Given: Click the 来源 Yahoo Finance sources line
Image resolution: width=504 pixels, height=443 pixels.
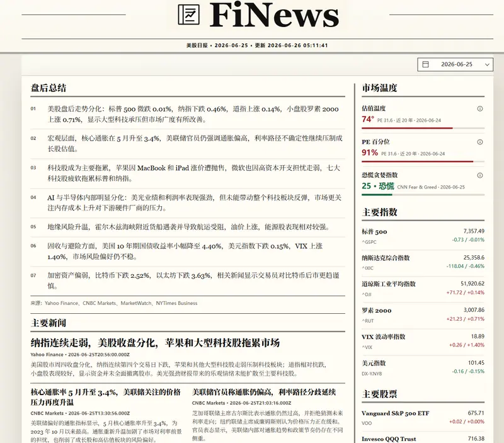Looking at the screenshot, I should [114, 303].
